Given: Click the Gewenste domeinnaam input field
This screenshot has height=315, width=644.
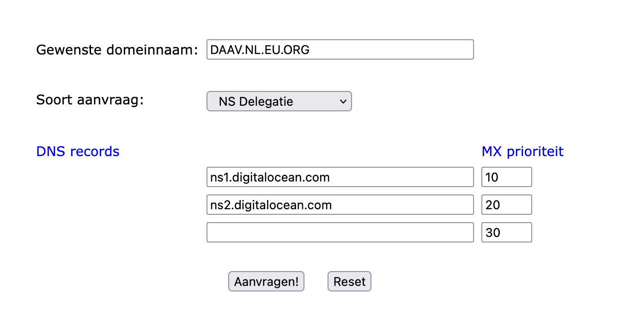Looking at the screenshot, I should 340,49.
